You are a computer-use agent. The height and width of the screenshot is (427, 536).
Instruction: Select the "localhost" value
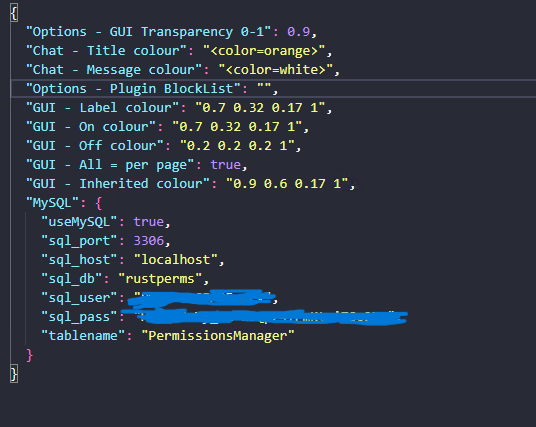point(176,260)
